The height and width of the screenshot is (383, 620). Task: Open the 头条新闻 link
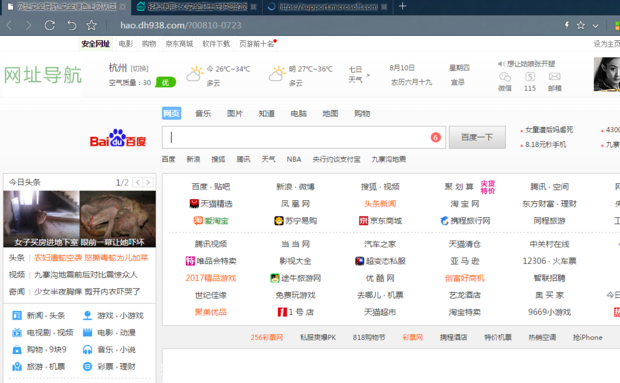pos(380,204)
